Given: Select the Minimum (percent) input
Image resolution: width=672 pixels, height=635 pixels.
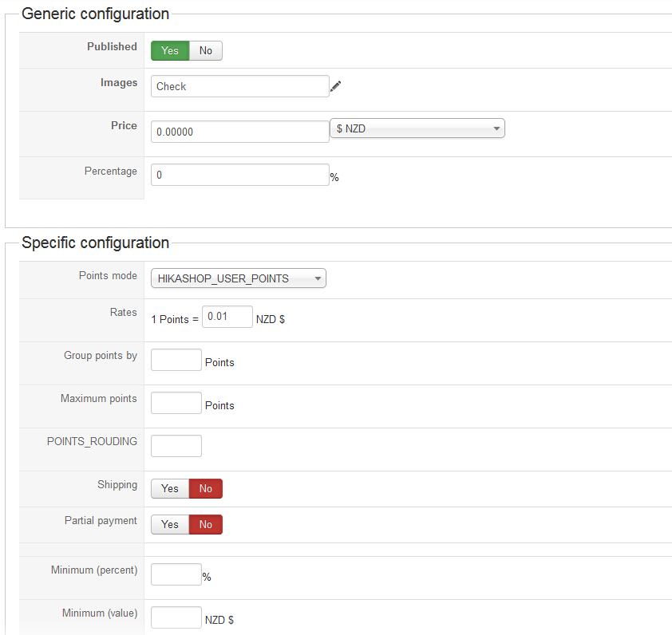Looking at the screenshot, I should click(176, 574).
